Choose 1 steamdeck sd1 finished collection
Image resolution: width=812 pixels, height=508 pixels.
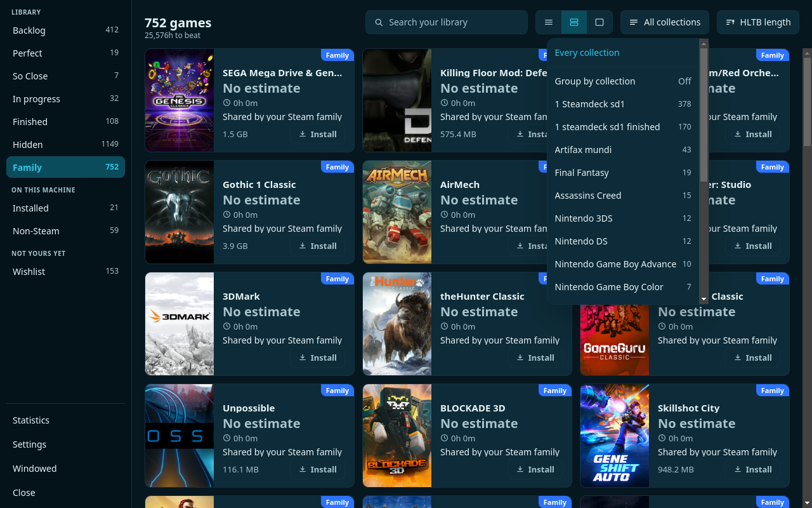click(623, 127)
